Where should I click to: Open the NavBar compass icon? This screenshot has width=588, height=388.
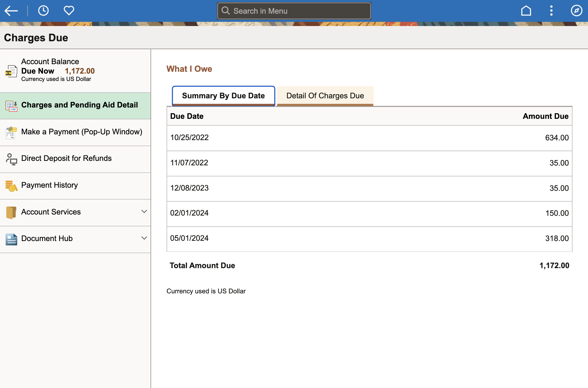(576, 11)
